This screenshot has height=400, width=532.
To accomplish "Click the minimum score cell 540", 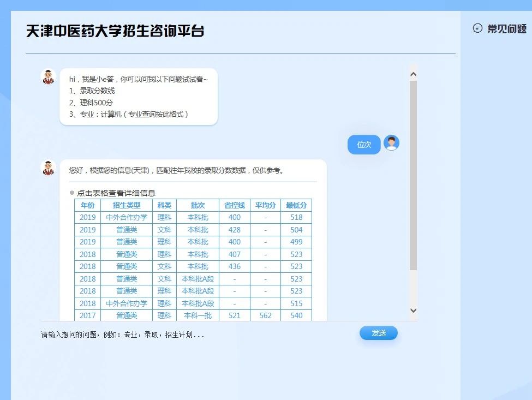I will [296, 315].
